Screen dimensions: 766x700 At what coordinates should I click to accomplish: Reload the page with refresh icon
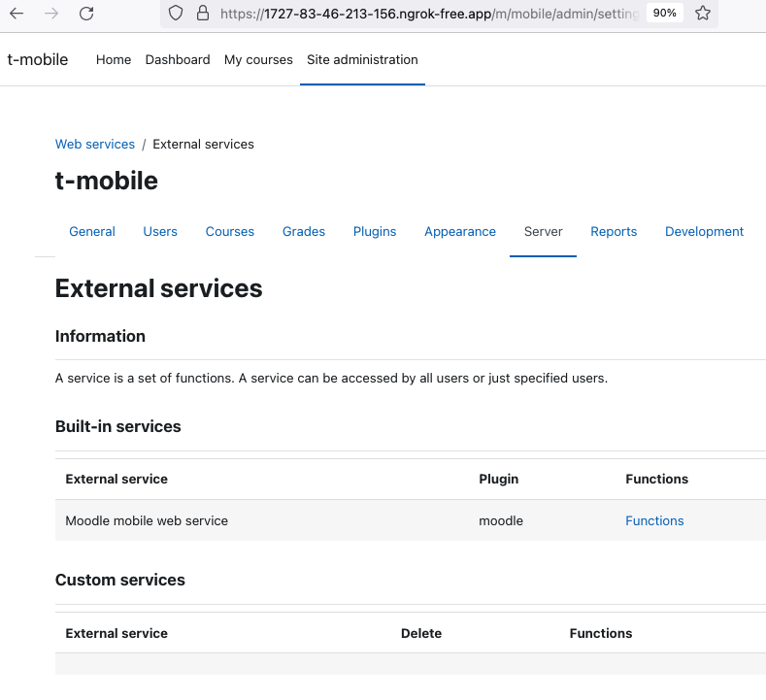point(86,14)
